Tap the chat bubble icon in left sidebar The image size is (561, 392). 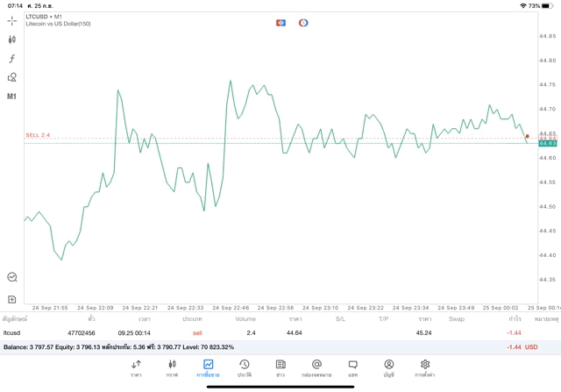click(12, 276)
